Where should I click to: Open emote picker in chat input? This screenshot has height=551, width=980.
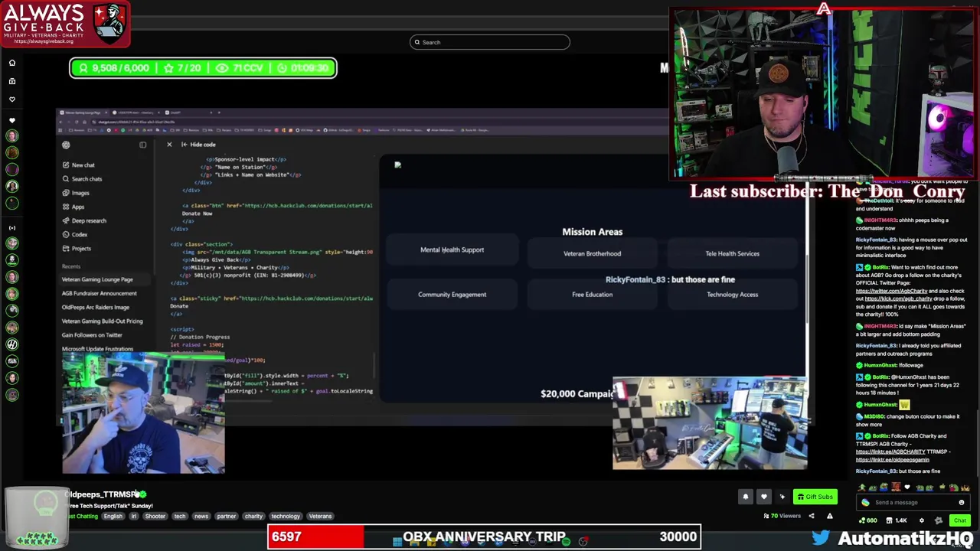961,503
